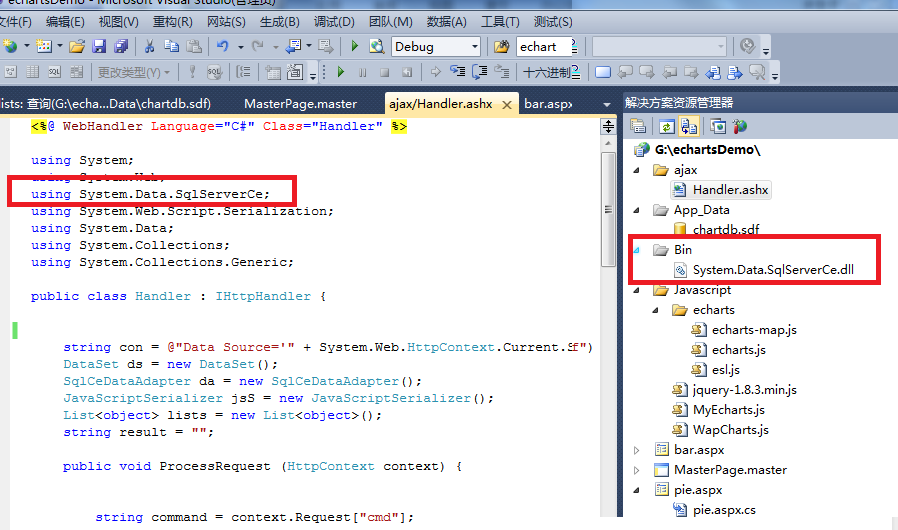Switch to the chartdb.sdf query tab

[x=107, y=104]
